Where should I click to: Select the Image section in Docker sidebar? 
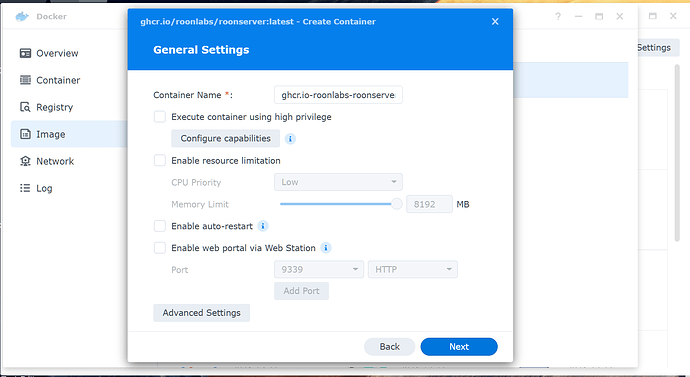click(x=68, y=134)
